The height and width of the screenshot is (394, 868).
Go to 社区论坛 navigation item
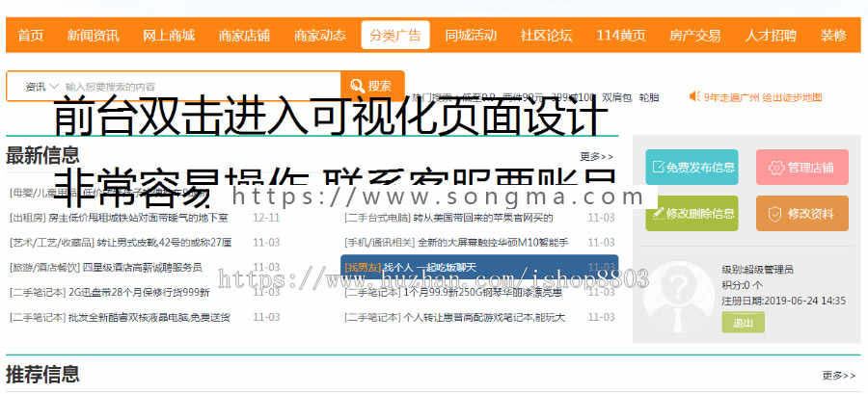tap(547, 36)
